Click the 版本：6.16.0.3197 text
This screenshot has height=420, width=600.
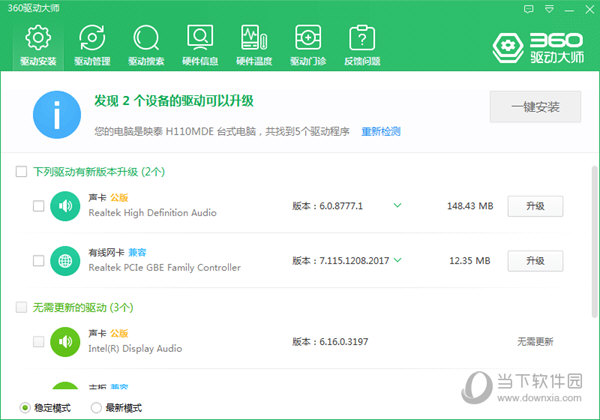330,342
